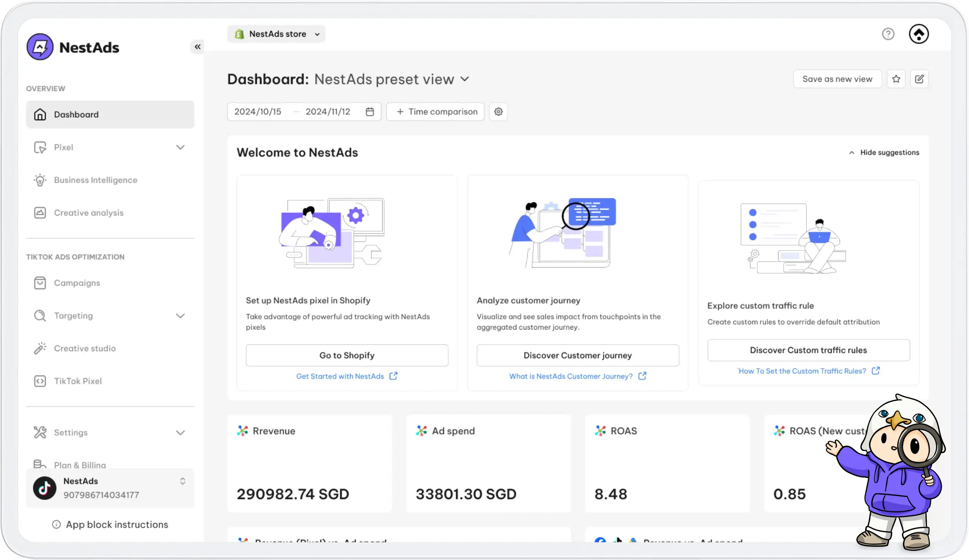Click the NestAds logo icon
969x560 pixels.
(x=40, y=47)
